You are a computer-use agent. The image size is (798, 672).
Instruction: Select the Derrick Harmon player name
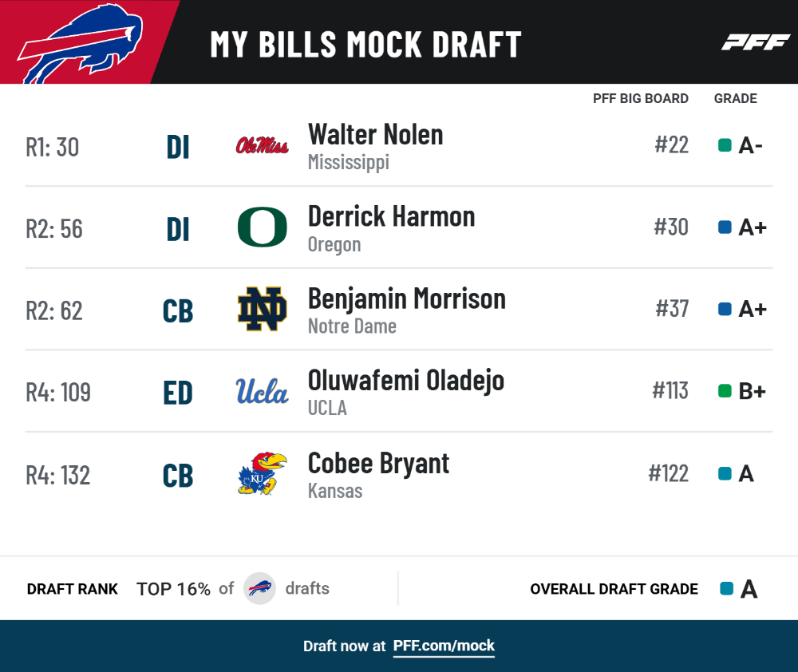coord(391,217)
